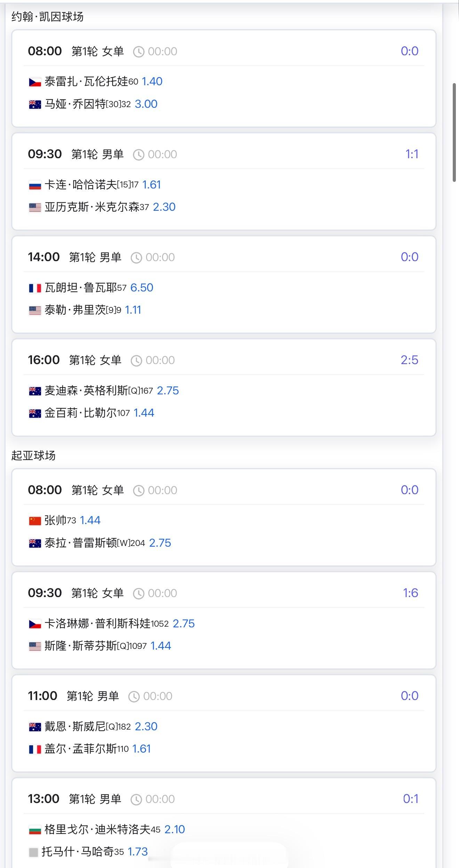Image resolution: width=459 pixels, height=868 pixels.
Task: Click clock icon in 11:00 男单 match header
Action: tap(134, 697)
